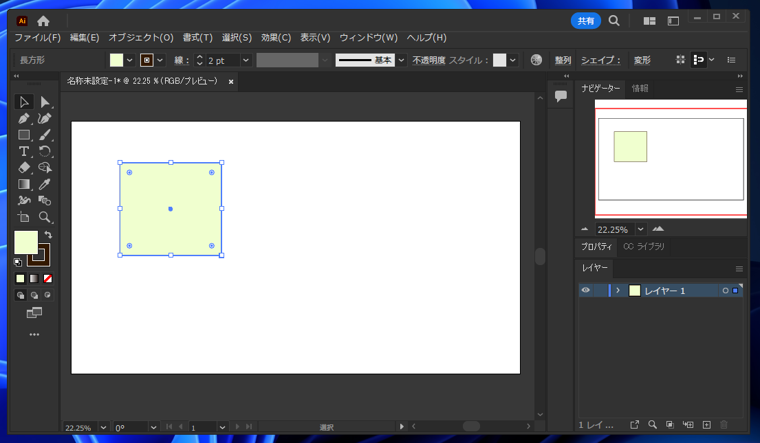The height and width of the screenshot is (443, 760).
Task: Select the Selection tool arrow
Action: 23,102
